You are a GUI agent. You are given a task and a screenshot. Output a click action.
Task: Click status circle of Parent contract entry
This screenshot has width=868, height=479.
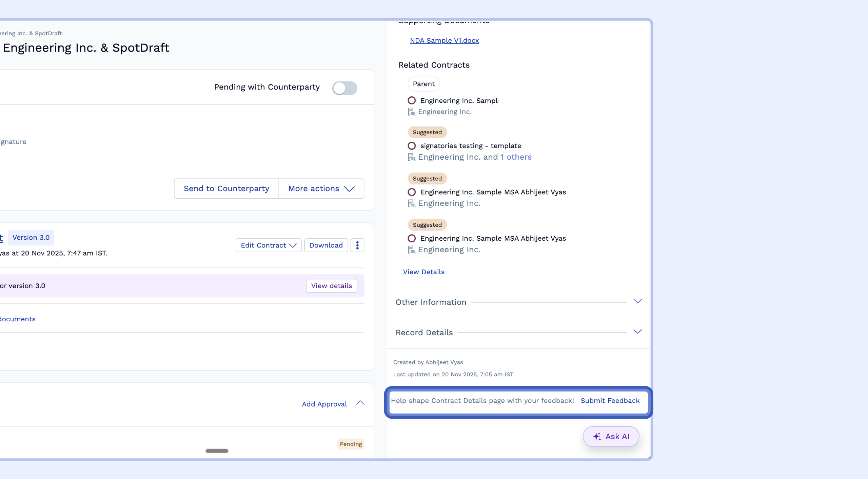(x=412, y=101)
